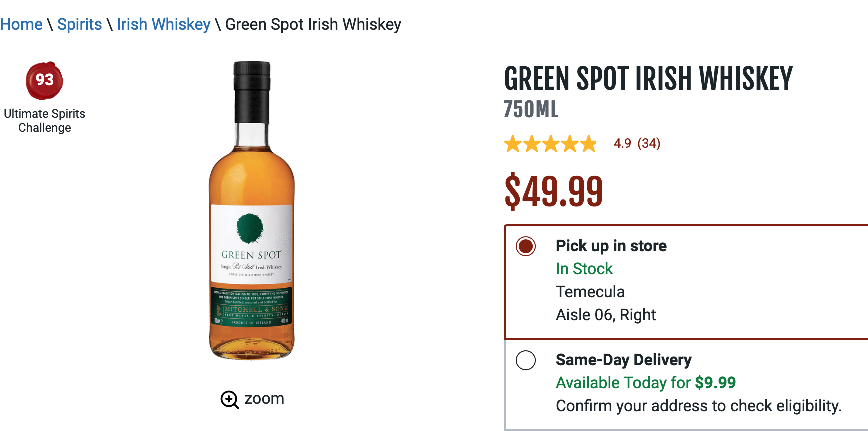Click the Green Spot Irish Whiskey breadcrumb text

point(313,24)
